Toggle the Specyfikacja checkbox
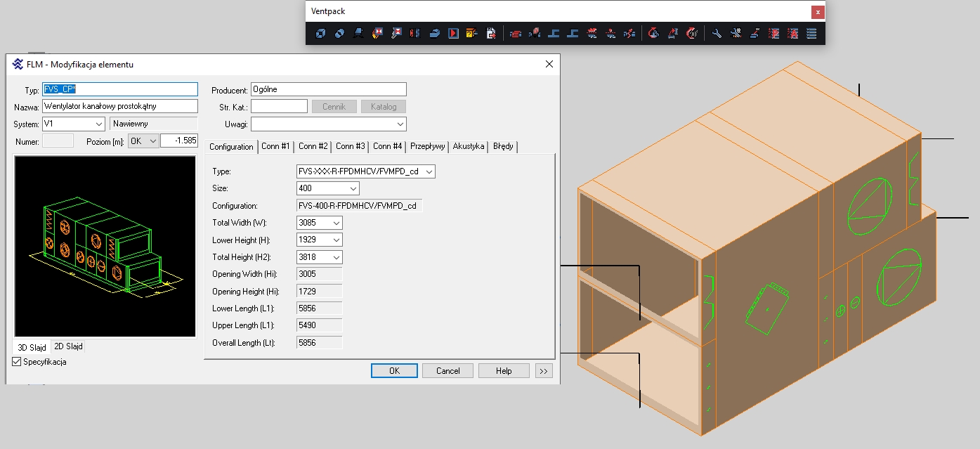980x449 pixels. 18,362
